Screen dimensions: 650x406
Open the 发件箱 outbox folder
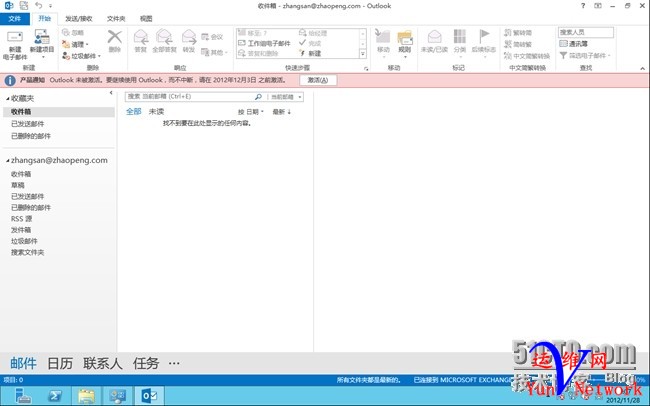[x=21, y=230]
